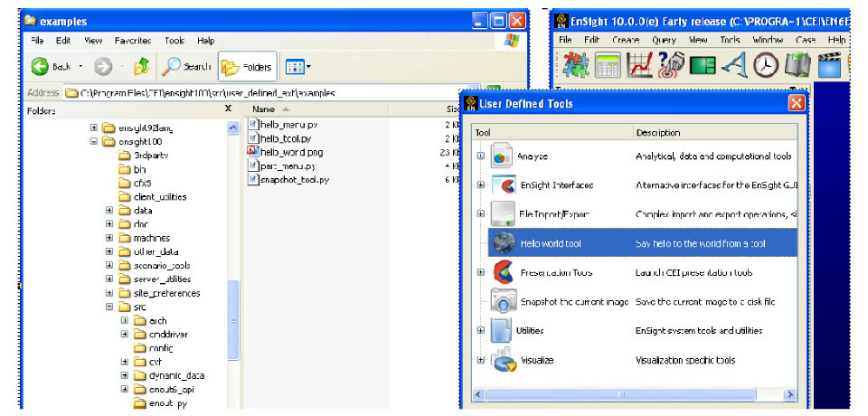Collapse the ensight100 folder in the tree
The width and height of the screenshot is (868, 416).
[x=93, y=141]
